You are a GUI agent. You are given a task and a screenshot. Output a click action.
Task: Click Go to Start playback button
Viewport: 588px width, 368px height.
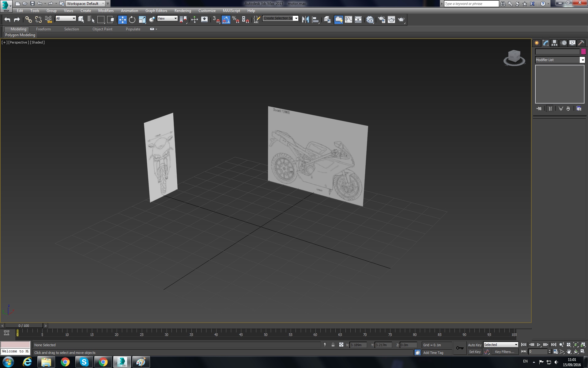point(524,345)
